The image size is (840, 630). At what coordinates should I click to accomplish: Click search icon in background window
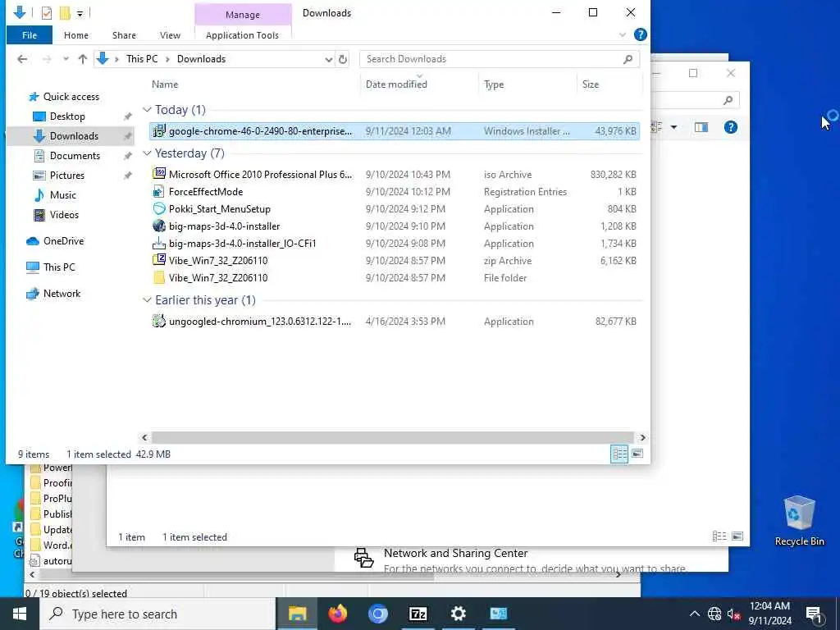tap(728, 100)
